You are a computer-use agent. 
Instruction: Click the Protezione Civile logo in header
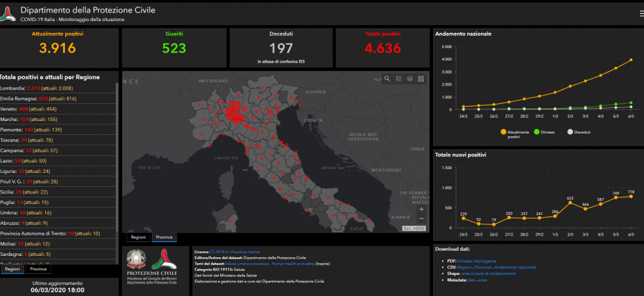point(8,13)
